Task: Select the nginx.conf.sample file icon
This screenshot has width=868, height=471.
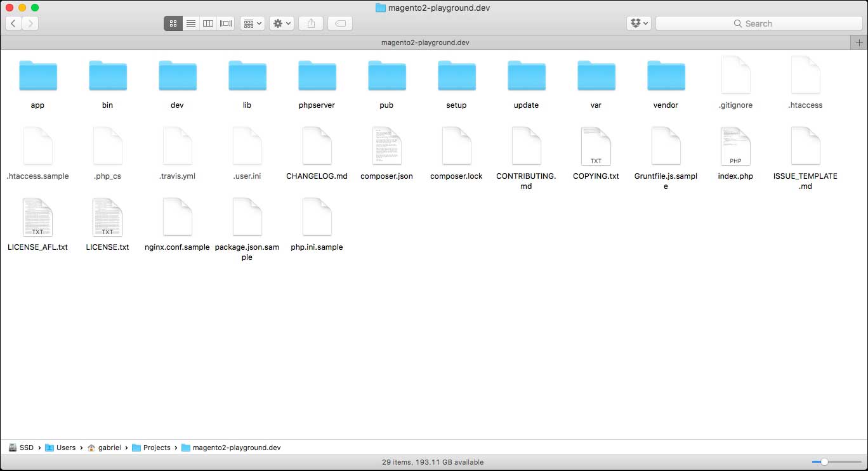Action: [178, 217]
